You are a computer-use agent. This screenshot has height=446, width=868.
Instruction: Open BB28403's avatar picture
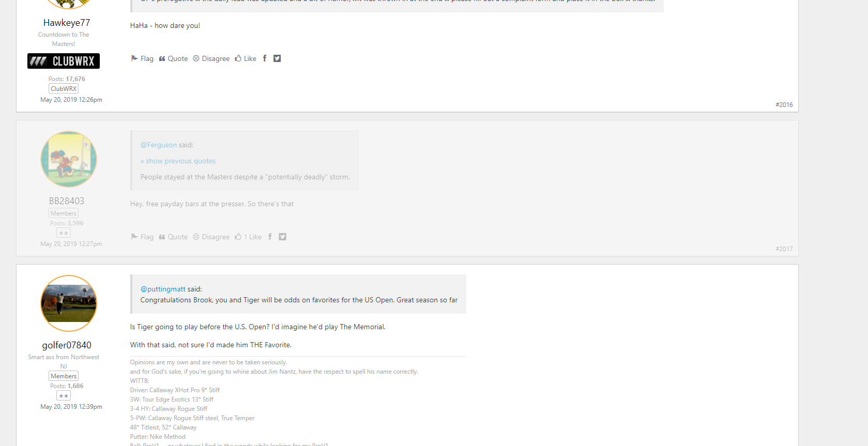69,159
